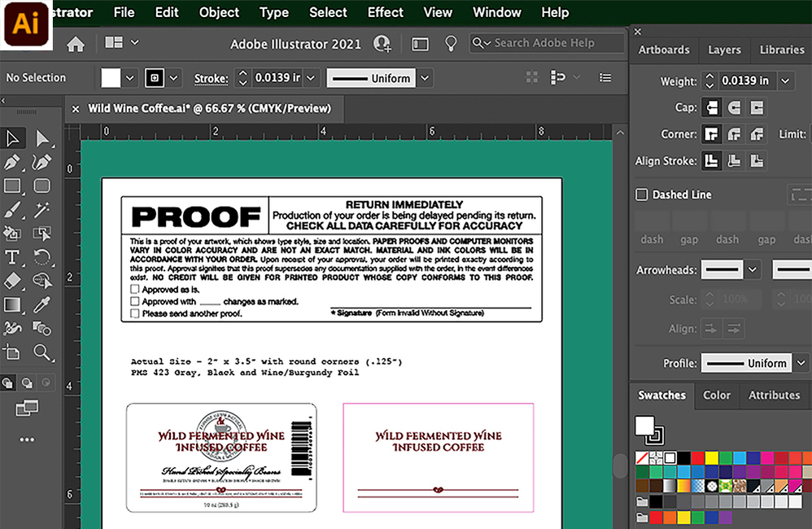Open the Object menu
The width and height of the screenshot is (812, 529).
coord(219,12)
